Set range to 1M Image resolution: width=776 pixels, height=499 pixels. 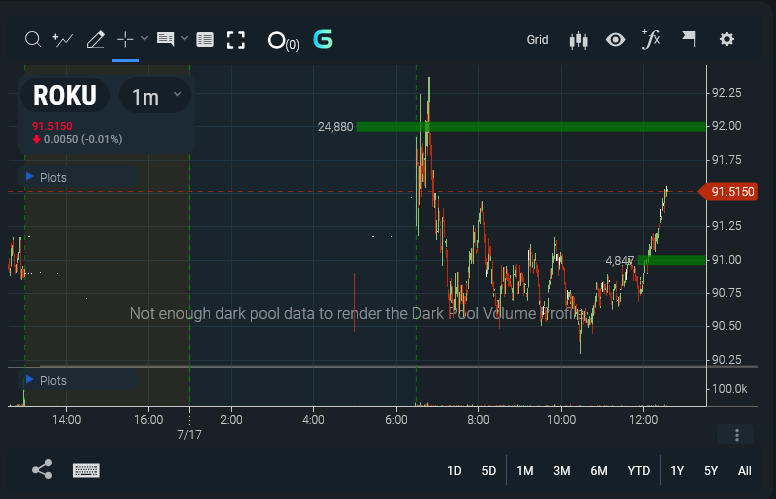coord(525,471)
